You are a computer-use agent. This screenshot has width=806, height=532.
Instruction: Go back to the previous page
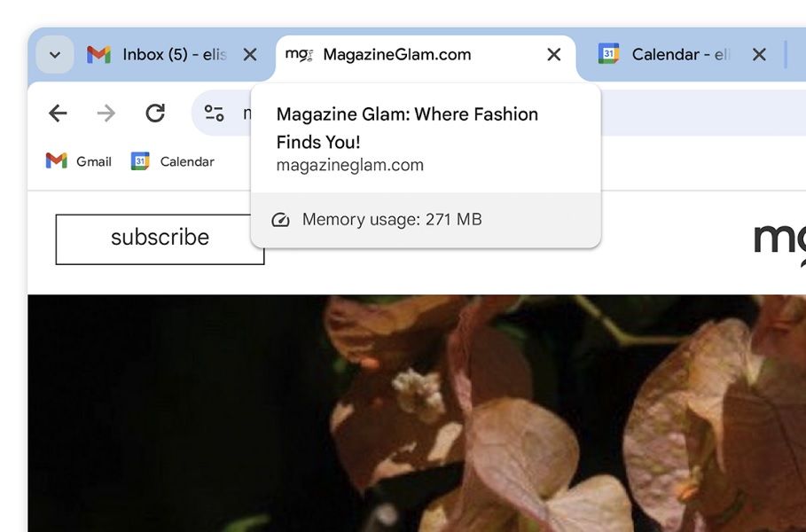(58, 113)
